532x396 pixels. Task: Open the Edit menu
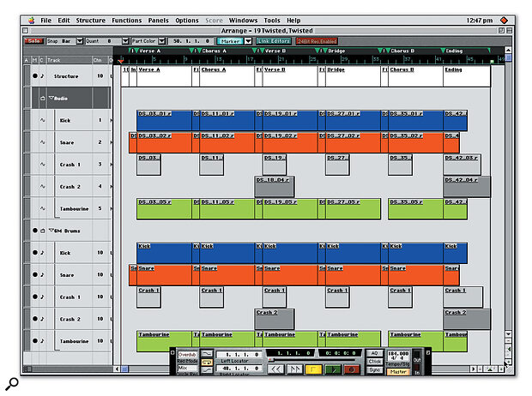coord(63,21)
